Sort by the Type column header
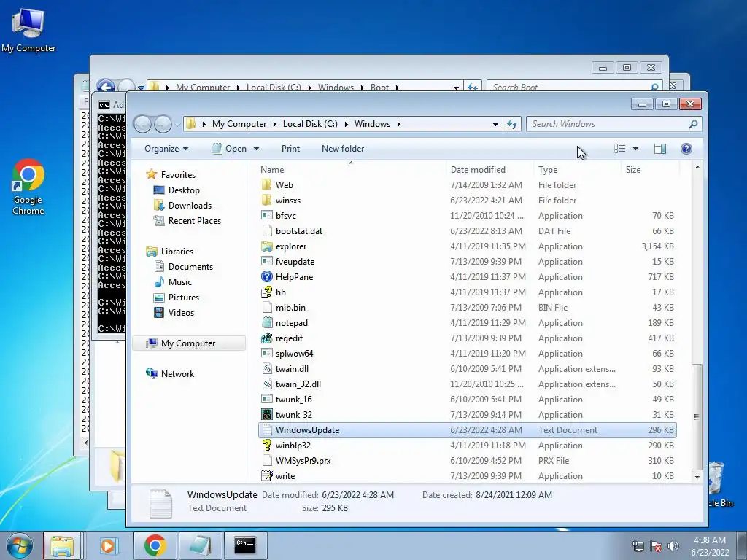This screenshot has height=560, width=747. pos(578,169)
